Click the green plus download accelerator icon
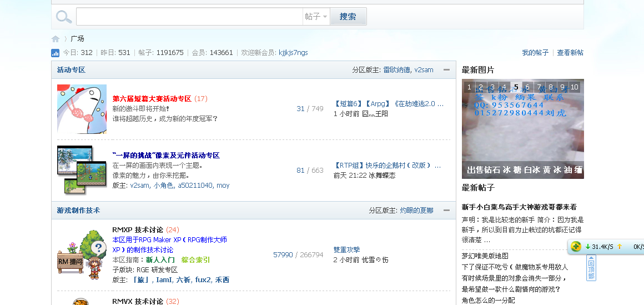Image resolution: width=644 pixels, height=305 pixels. click(576, 247)
